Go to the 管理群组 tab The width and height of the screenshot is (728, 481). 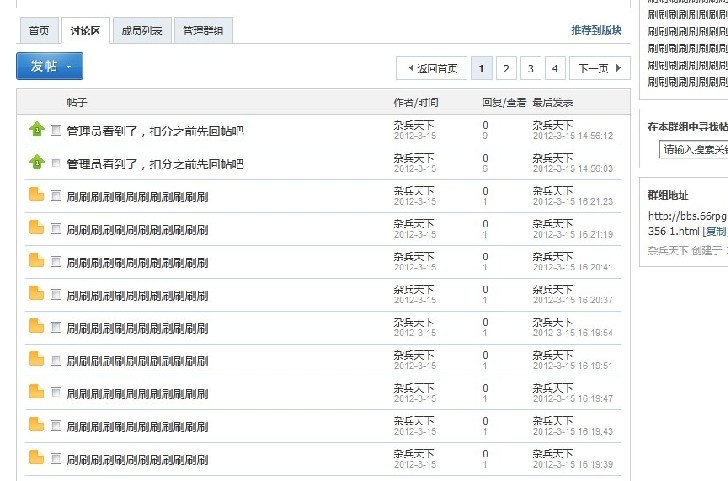click(x=203, y=31)
